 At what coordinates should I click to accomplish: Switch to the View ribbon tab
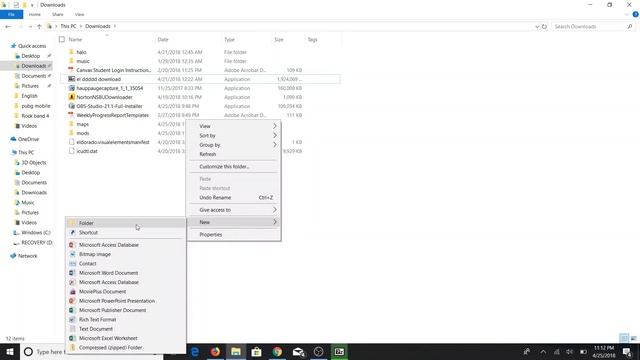tap(79, 14)
